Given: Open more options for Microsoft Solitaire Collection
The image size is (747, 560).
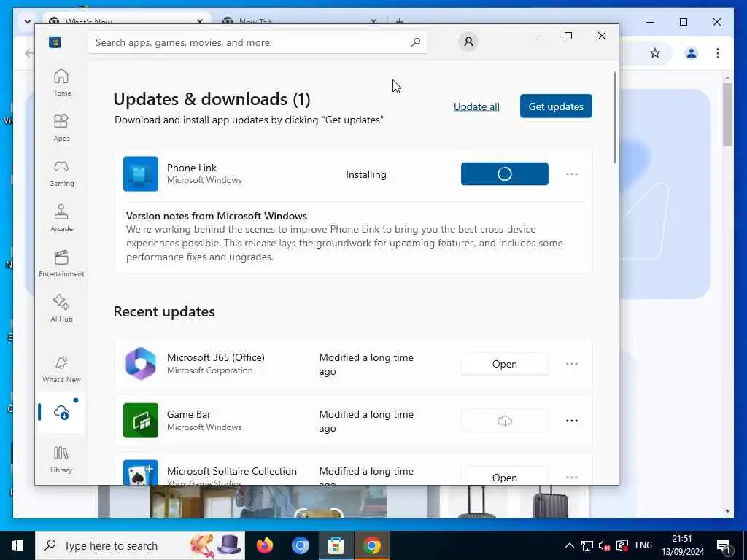Looking at the screenshot, I should (x=572, y=477).
